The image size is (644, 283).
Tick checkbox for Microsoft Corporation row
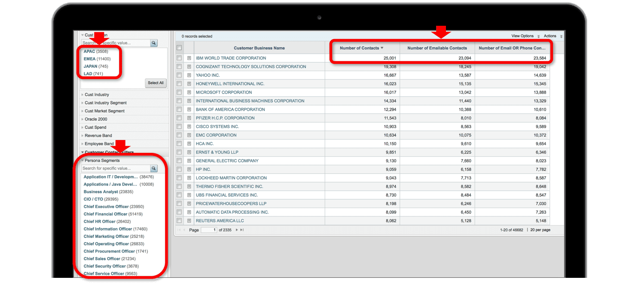(179, 92)
